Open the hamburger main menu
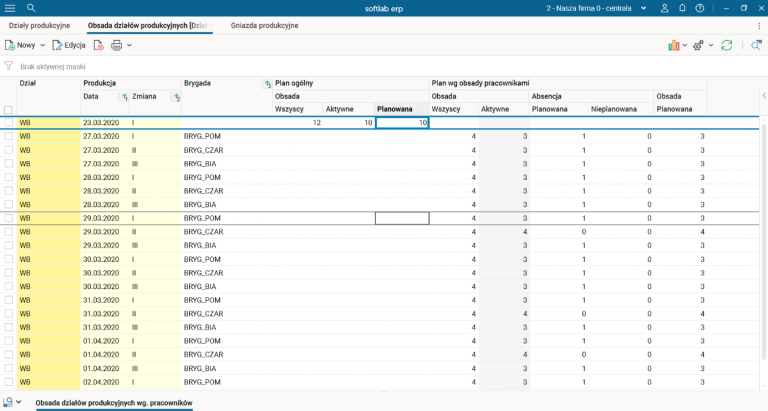768x411 pixels. pyautogui.click(x=10, y=7)
